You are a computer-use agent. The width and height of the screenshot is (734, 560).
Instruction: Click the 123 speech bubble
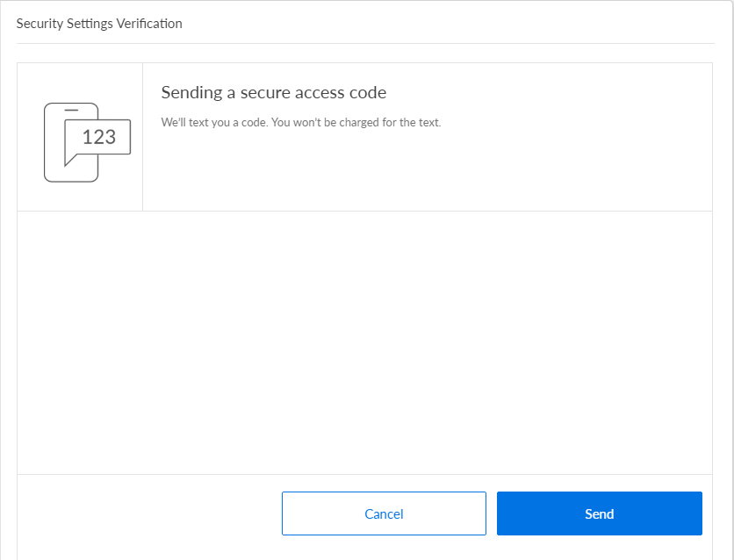coord(98,137)
